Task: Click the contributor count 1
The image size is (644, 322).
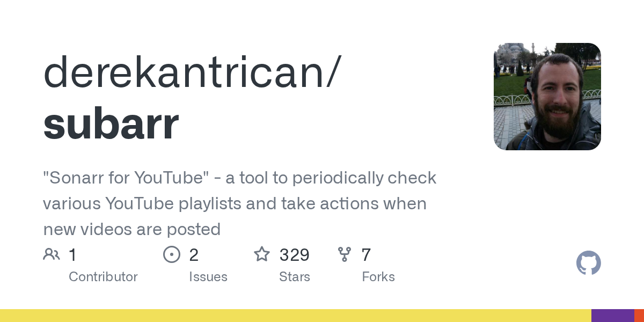Action: [x=72, y=255]
